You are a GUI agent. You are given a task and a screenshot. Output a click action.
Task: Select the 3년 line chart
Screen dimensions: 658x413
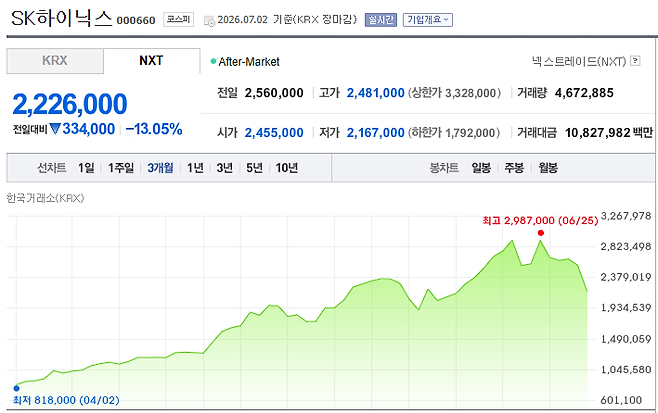pos(225,168)
